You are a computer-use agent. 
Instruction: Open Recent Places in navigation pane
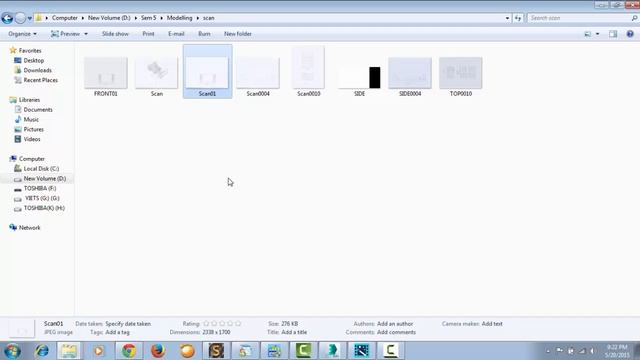tap(40, 80)
